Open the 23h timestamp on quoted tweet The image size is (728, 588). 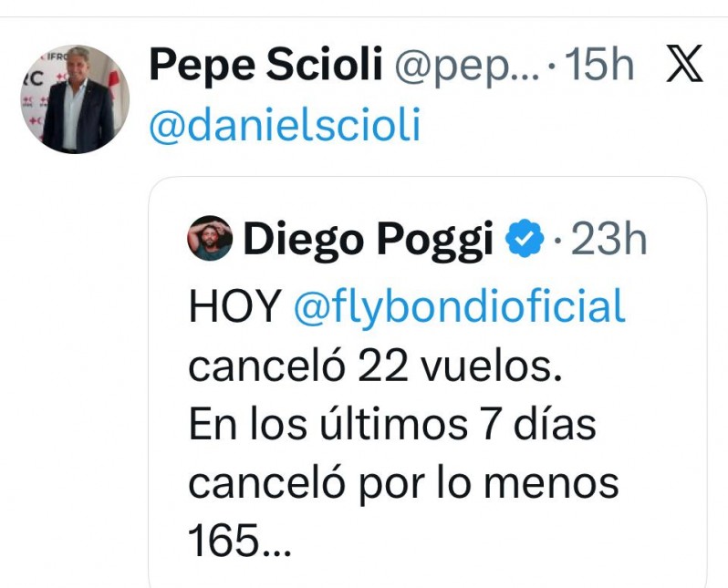(608, 239)
